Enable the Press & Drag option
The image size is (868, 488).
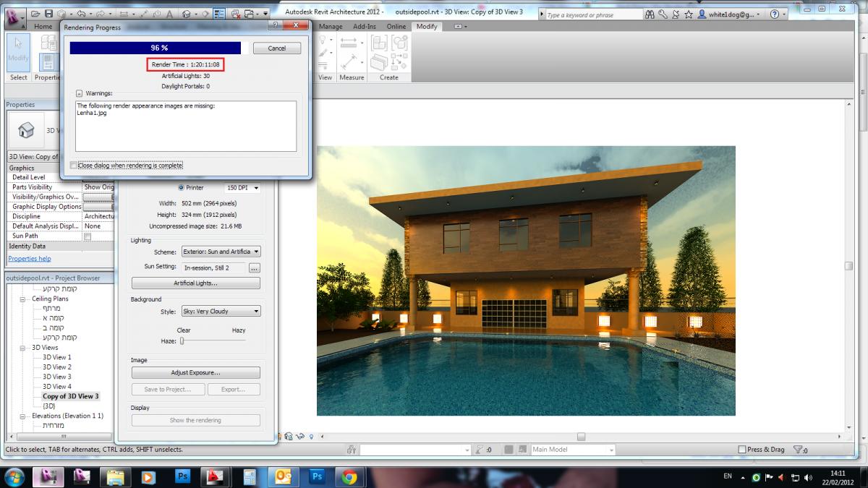pyautogui.click(x=741, y=449)
